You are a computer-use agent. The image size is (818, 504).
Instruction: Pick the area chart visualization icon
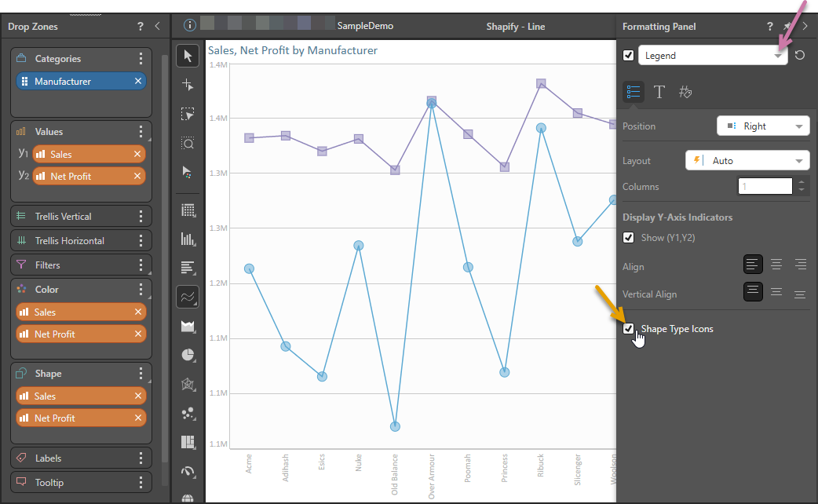click(188, 327)
